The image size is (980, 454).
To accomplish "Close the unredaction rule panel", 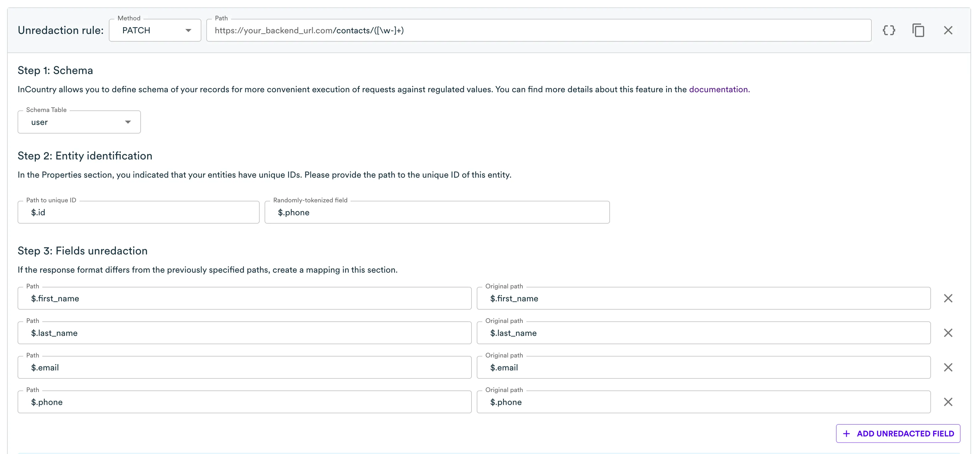I will pyautogui.click(x=948, y=31).
